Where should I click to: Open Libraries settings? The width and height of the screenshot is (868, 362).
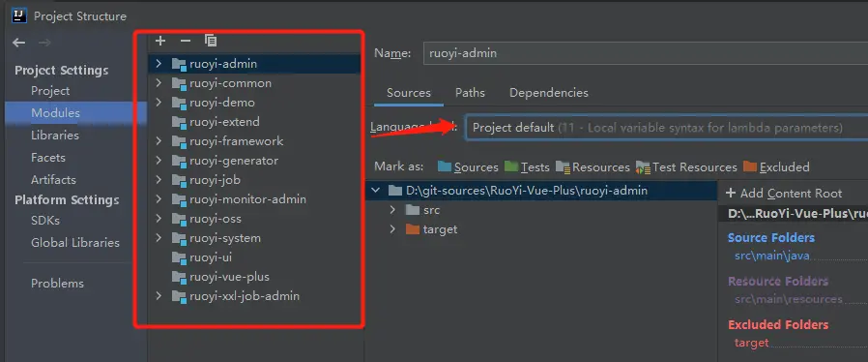tap(55, 136)
